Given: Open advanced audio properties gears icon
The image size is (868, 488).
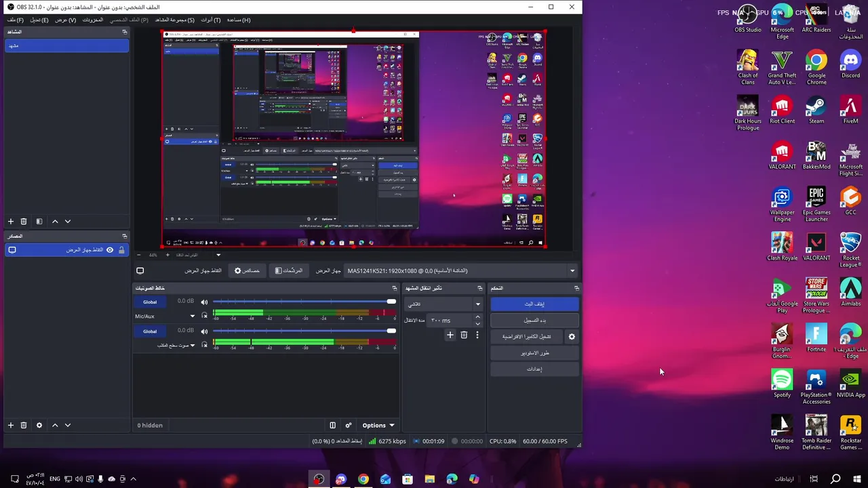Looking at the screenshot, I should [349, 425].
